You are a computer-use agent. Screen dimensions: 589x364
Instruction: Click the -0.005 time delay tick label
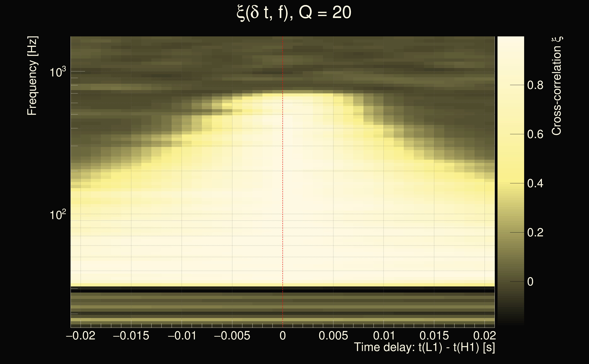[232, 336]
